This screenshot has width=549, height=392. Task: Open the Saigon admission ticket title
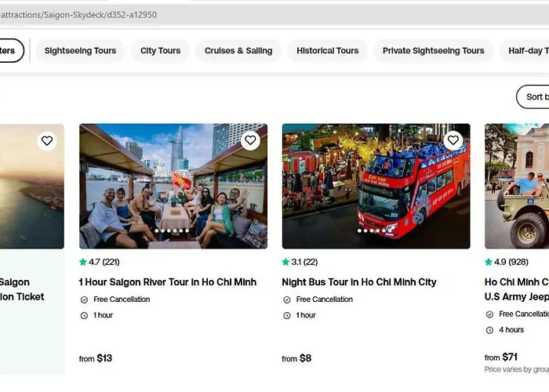tap(22, 289)
